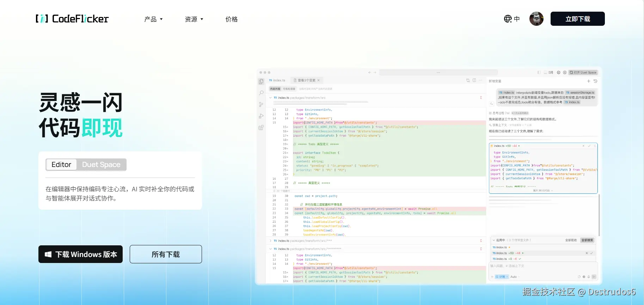Click the retry icon beside chat message
644x305 pixels.
point(492,104)
